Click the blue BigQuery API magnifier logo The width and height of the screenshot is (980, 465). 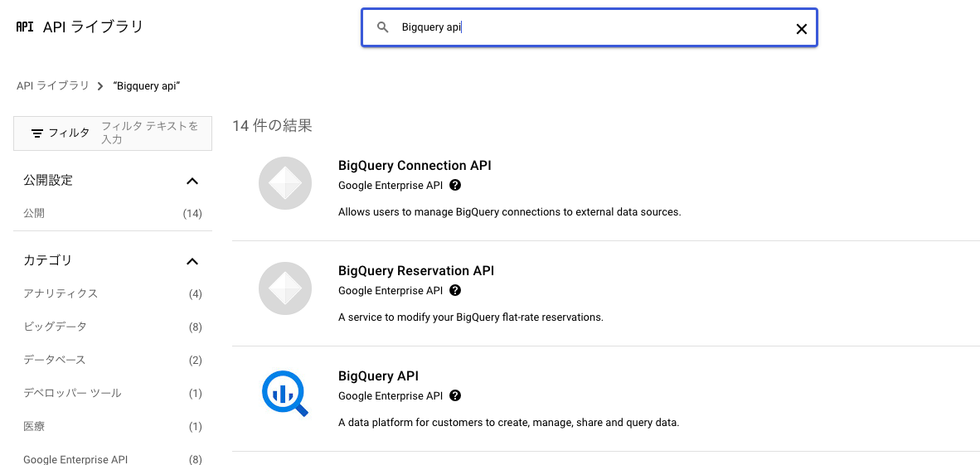coord(285,393)
